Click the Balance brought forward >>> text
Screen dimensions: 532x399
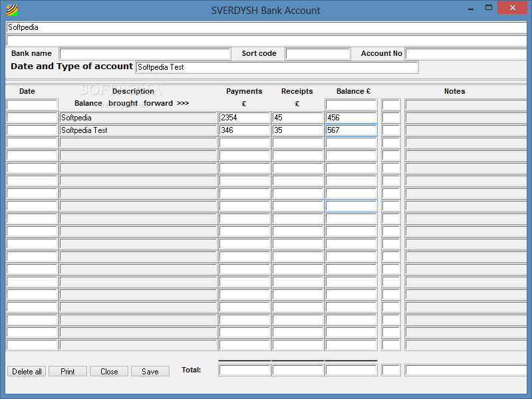tap(132, 103)
